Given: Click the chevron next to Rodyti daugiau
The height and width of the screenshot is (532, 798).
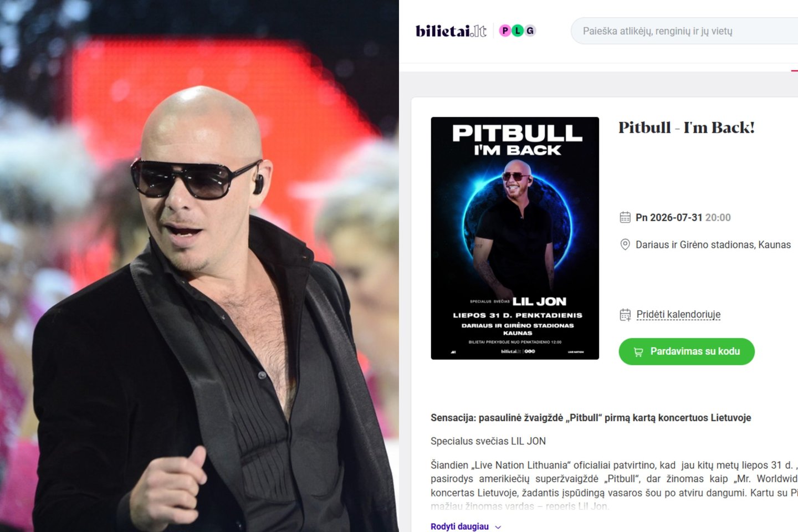Looking at the screenshot, I should 498,527.
